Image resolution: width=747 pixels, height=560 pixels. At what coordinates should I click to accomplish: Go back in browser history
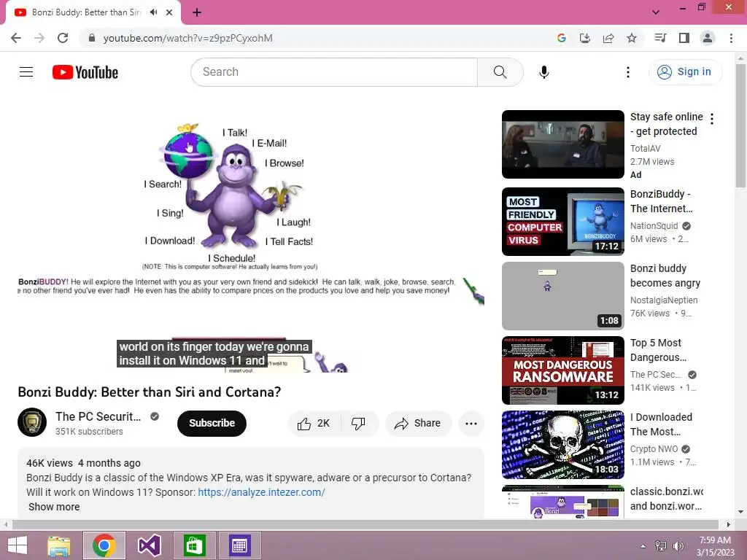click(16, 38)
